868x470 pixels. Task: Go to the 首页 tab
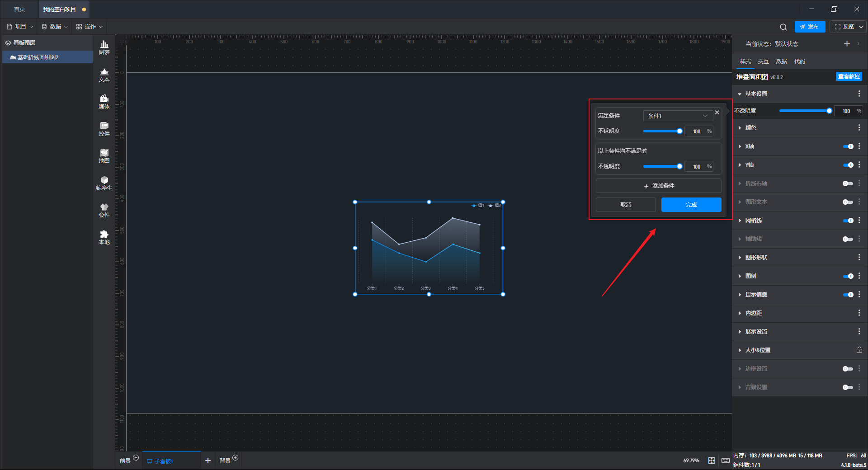click(19, 9)
